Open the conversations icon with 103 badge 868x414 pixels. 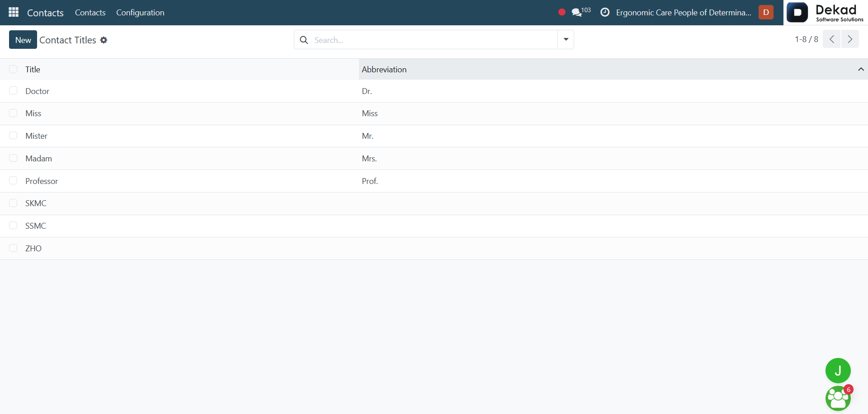click(x=581, y=12)
